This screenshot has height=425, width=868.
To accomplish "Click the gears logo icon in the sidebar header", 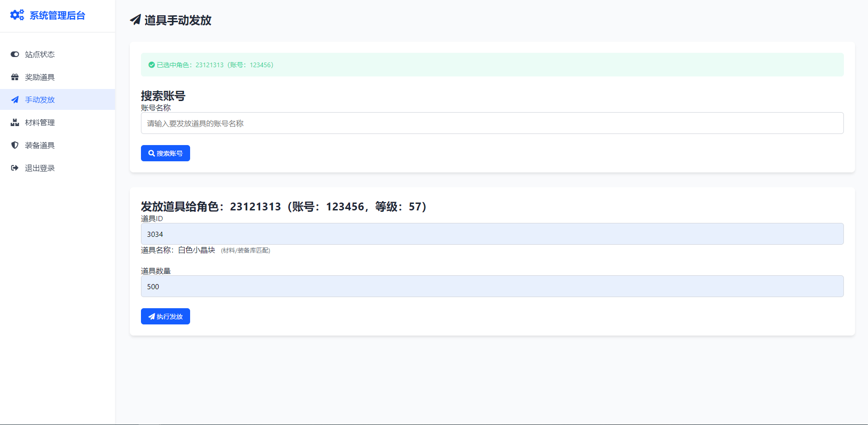I will click(x=17, y=15).
